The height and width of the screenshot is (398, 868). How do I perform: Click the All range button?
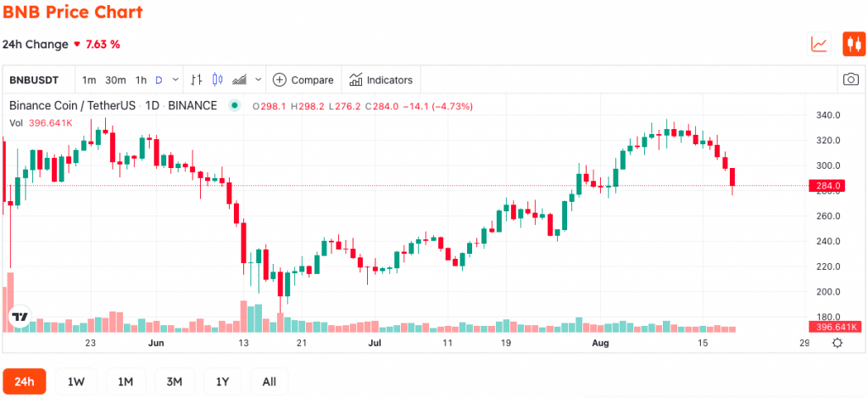coord(269,381)
